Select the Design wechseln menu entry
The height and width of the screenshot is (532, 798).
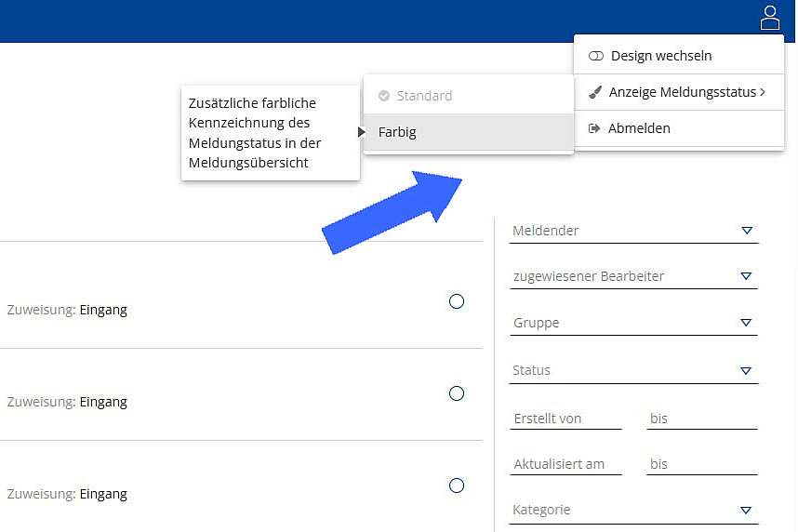(679, 56)
